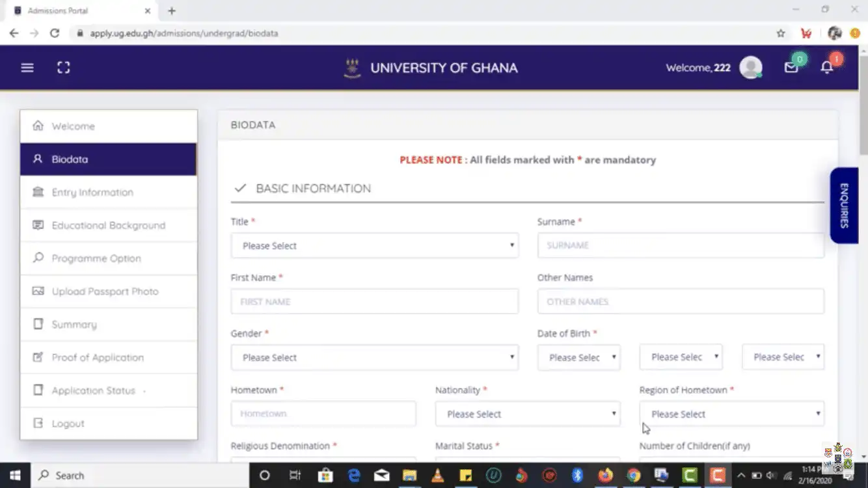Click the home icon beside Welcome
Image resolution: width=868 pixels, height=488 pixels.
point(38,126)
